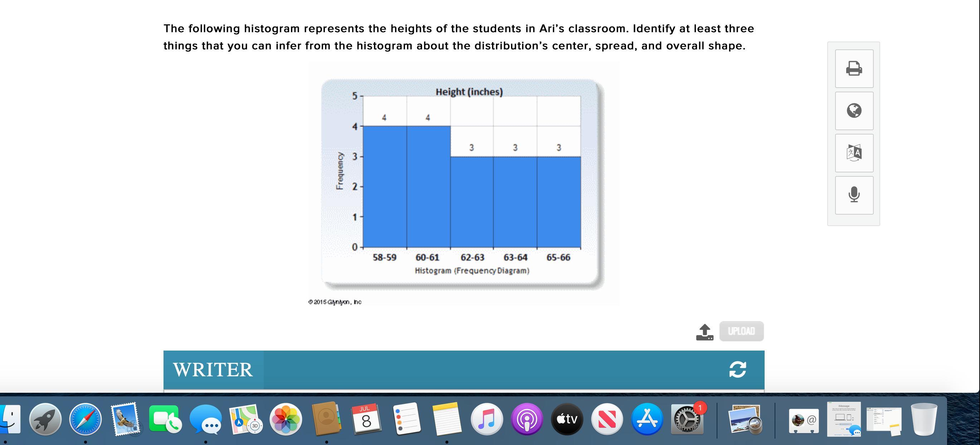Click the globe icon in side panel
Image resolution: width=980 pixels, height=445 pixels.
854,111
